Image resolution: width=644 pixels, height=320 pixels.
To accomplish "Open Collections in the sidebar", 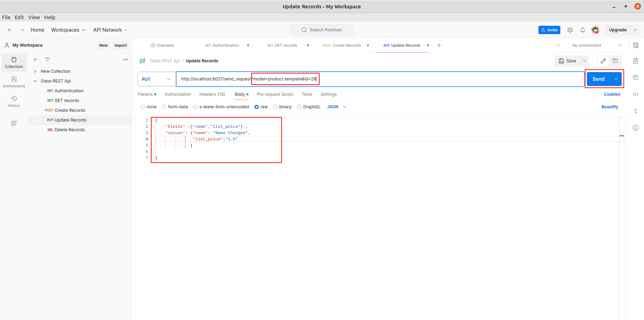I will 14,63.
